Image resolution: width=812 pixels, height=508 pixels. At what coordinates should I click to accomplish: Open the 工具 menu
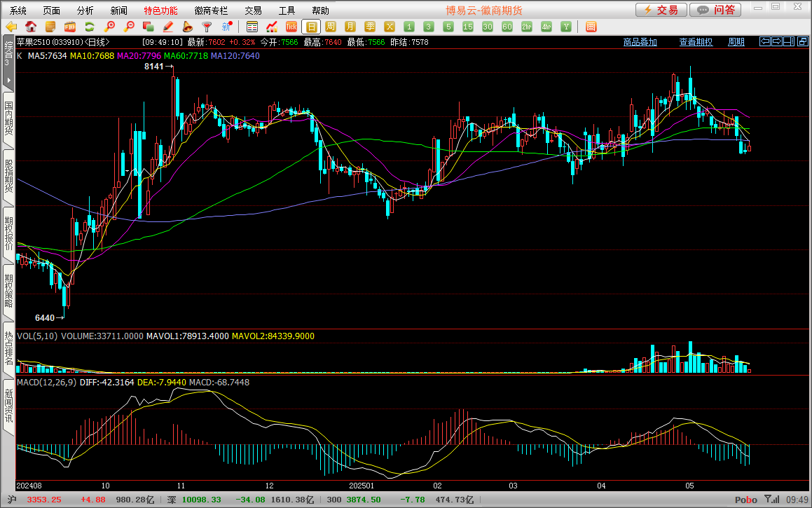pos(287,11)
